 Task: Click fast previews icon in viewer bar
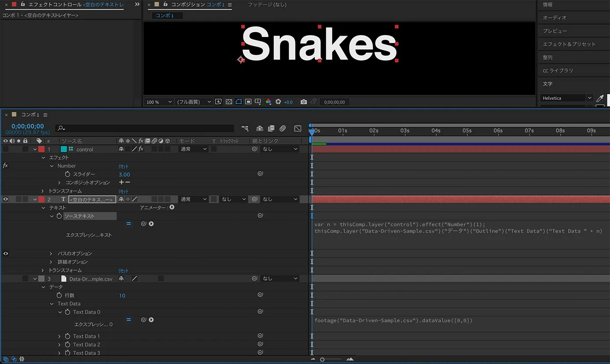tap(218, 102)
